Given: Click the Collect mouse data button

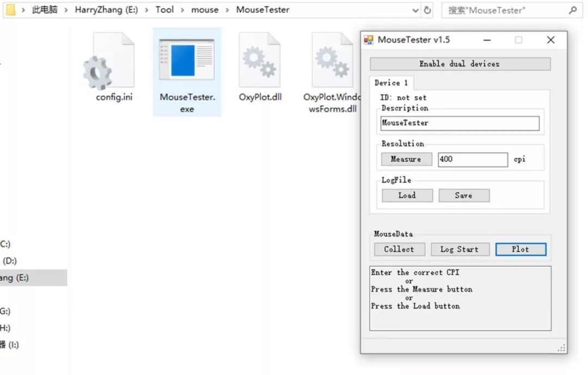Looking at the screenshot, I should (400, 249).
